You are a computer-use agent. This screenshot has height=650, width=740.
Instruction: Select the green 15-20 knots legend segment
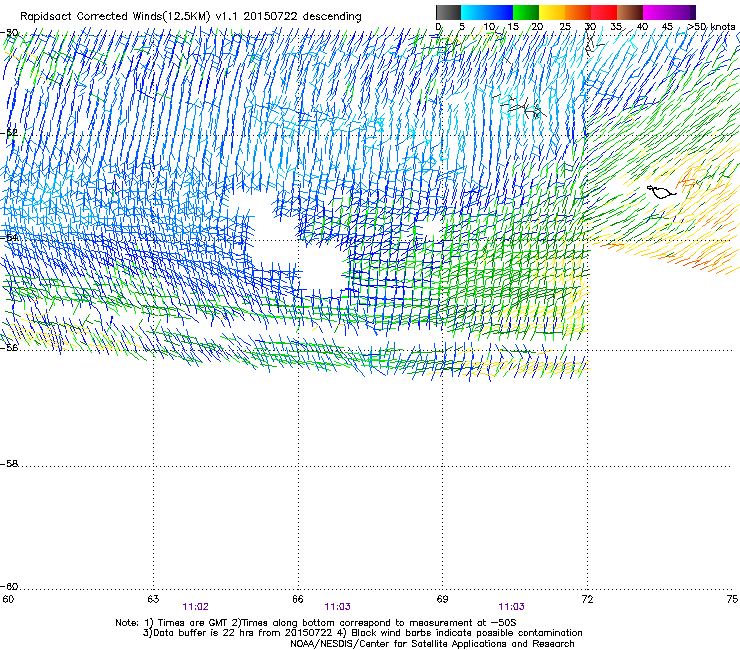pos(526,12)
